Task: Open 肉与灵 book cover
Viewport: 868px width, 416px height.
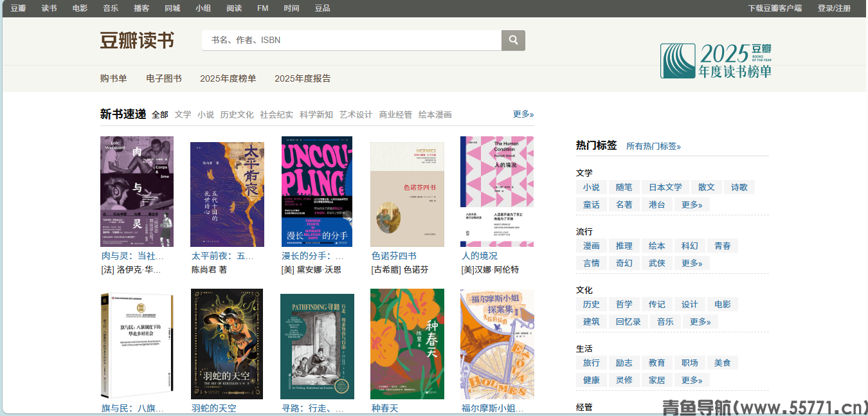Action: 137,192
